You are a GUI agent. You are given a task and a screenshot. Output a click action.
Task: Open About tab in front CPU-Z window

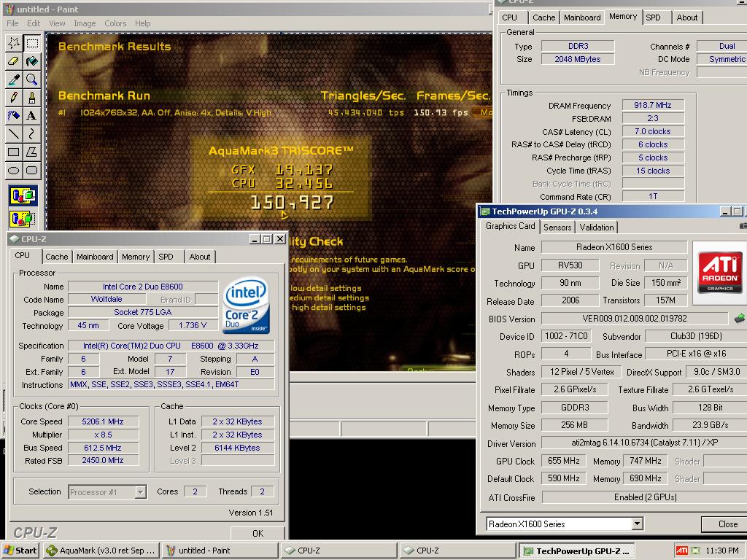200,257
